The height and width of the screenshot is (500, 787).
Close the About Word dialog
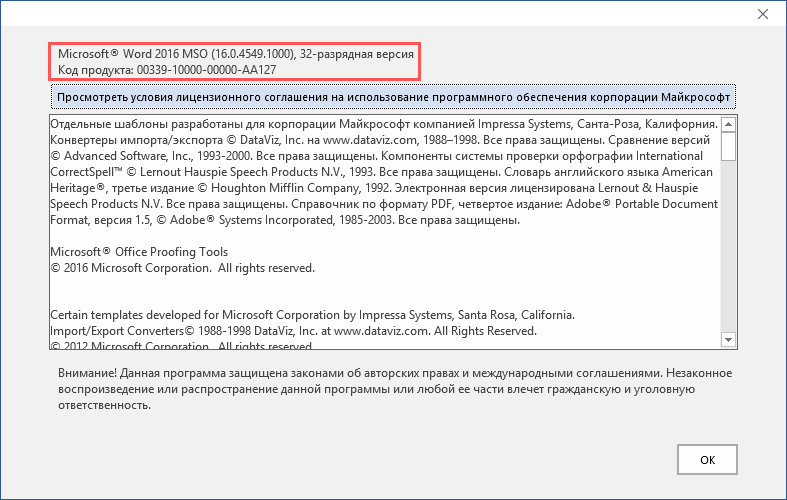point(763,14)
